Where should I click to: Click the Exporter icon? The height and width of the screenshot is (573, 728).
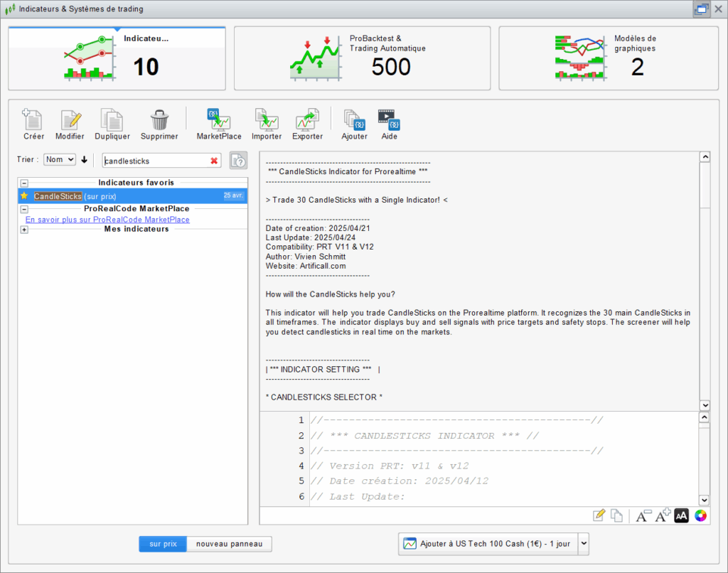pyautogui.click(x=307, y=119)
